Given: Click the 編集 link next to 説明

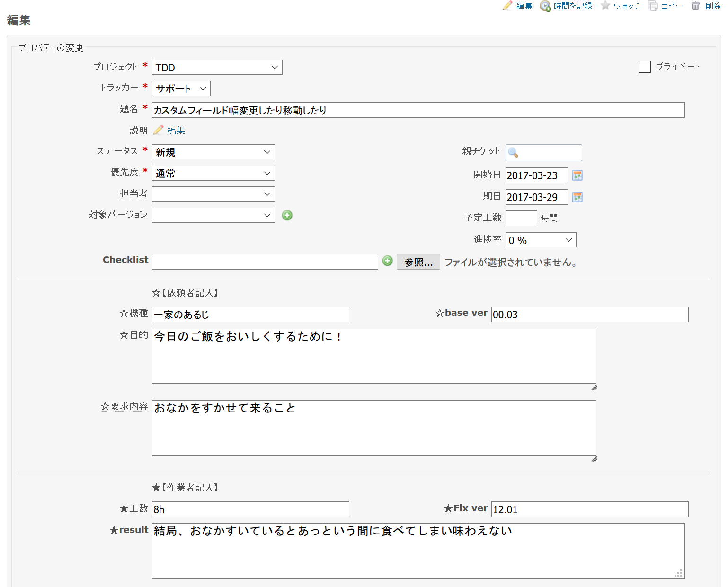Looking at the screenshot, I should (x=176, y=130).
